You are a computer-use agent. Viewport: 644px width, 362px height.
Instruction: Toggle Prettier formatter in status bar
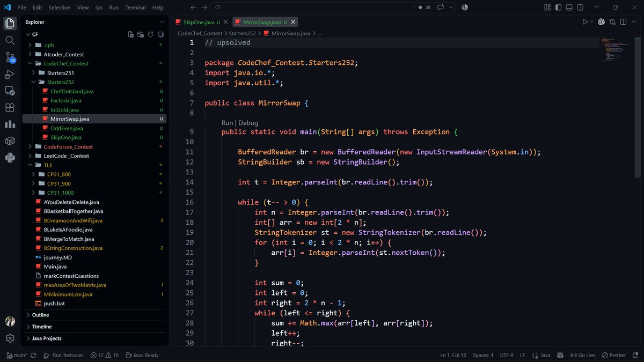614,355
